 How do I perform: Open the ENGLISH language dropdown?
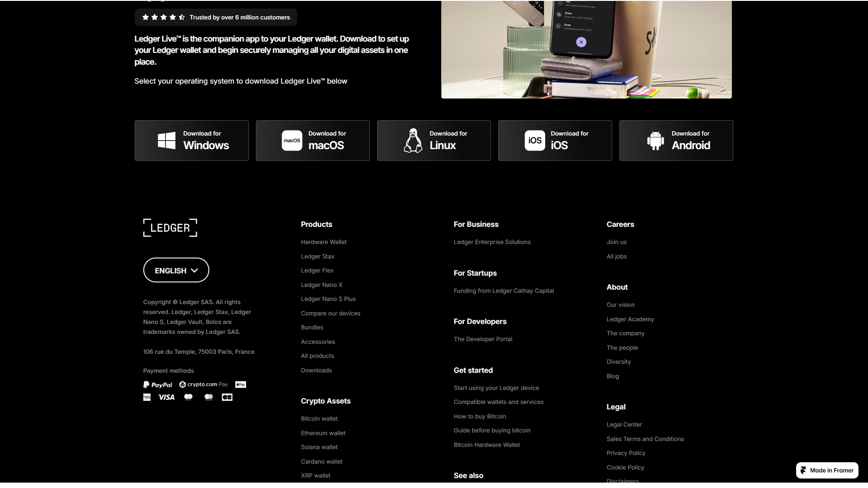click(176, 270)
